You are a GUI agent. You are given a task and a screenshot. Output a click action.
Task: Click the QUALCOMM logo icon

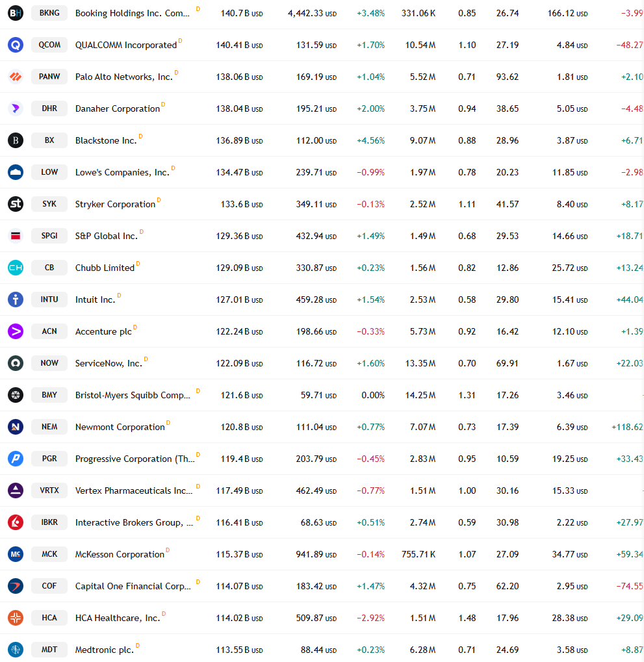pyautogui.click(x=16, y=45)
